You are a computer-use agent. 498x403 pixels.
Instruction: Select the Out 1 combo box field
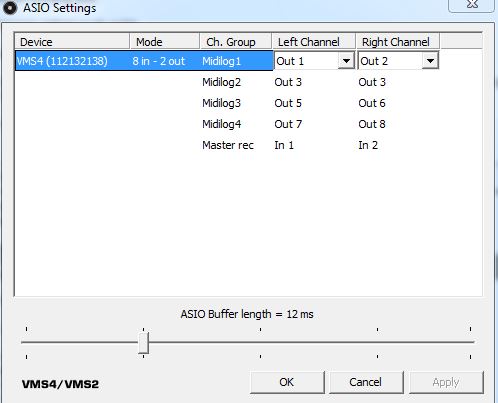point(314,61)
